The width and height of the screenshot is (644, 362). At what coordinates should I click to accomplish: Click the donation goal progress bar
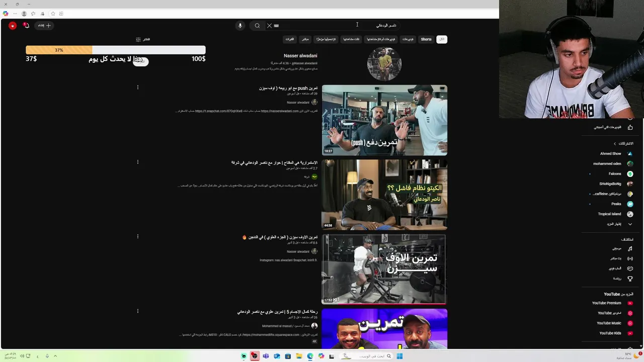coord(116,50)
